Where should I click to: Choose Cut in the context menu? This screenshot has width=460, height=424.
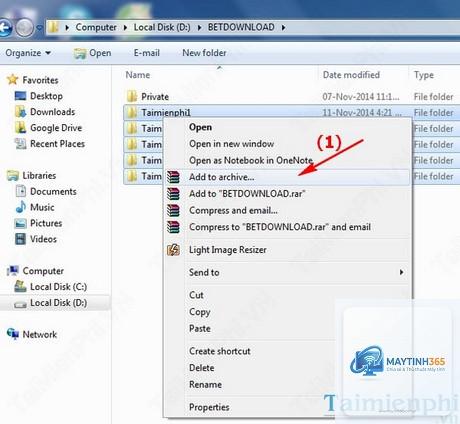(196, 295)
